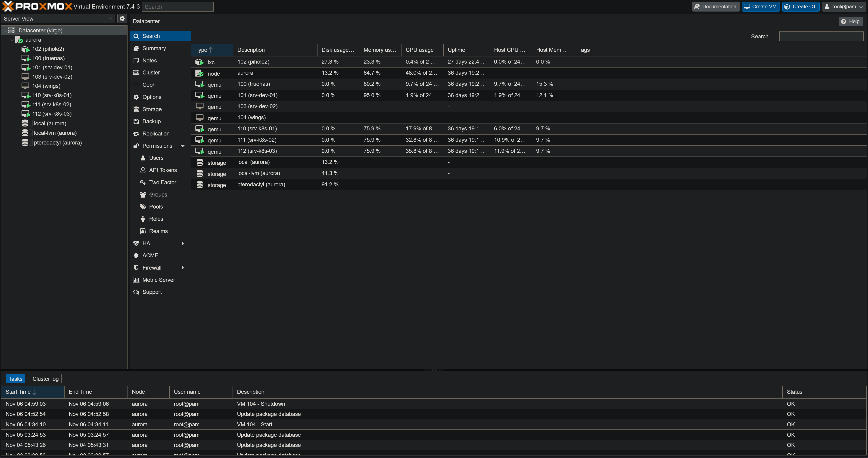868x458 pixels.
Task: Click the stopped wings VM icon in tree
Action: (x=25, y=86)
